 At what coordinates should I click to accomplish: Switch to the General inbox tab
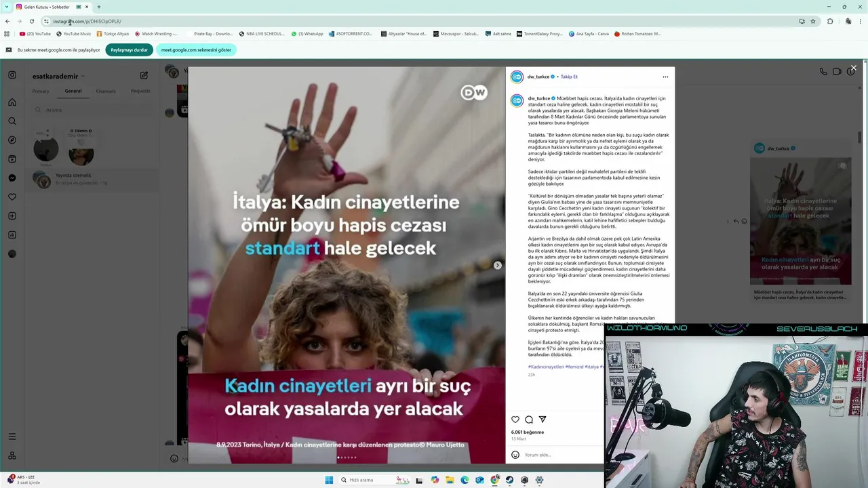pyautogui.click(x=73, y=91)
